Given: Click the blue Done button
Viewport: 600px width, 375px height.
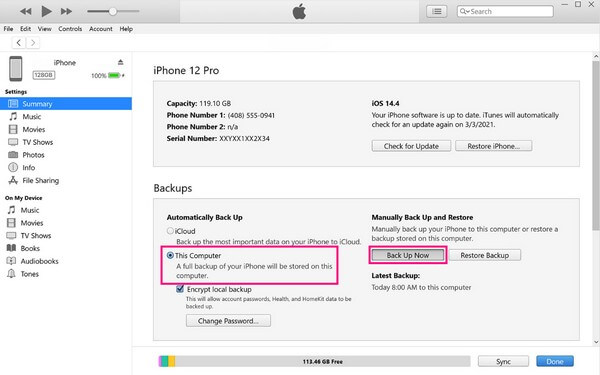Looking at the screenshot, I should click(x=554, y=361).
